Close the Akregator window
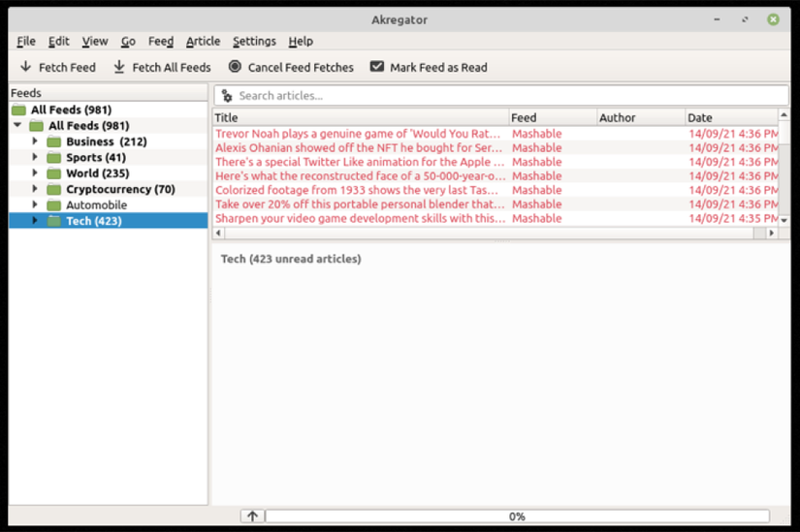This screenshot has height=532, width=800. tap(774, 19)
